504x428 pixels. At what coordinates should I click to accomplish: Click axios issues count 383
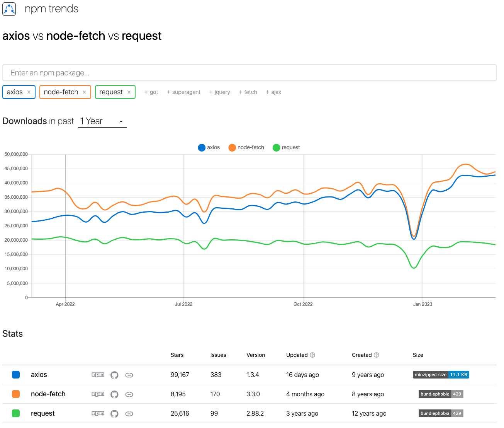[216, 375]
